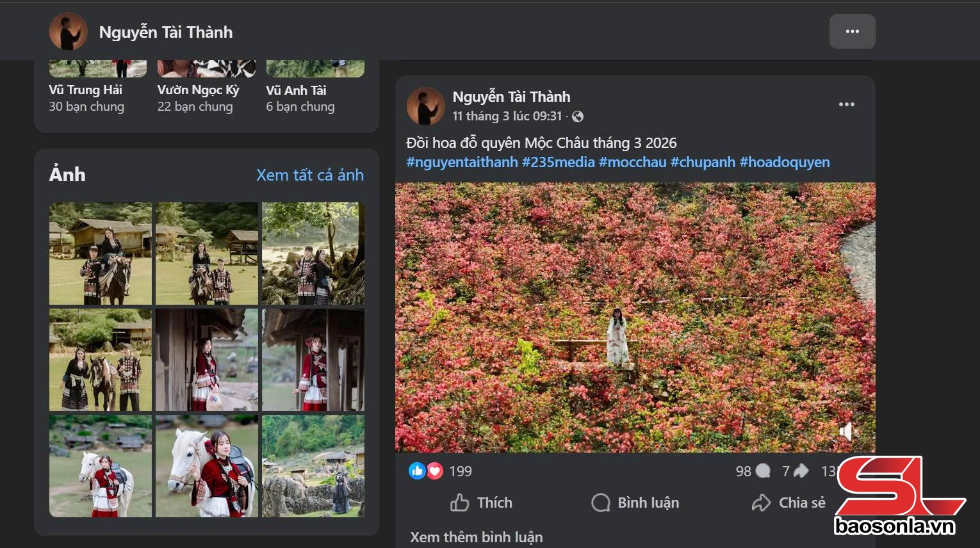Open friend Vũ Trung Hải's profile

coord(85,90)
